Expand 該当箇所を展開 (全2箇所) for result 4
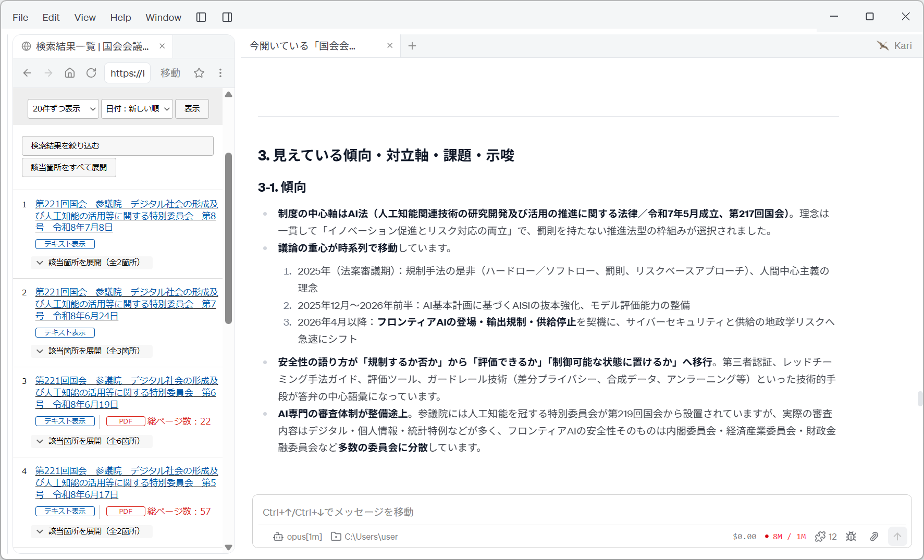The height and width of the screenshot is (560, 924). pos(92,531)
